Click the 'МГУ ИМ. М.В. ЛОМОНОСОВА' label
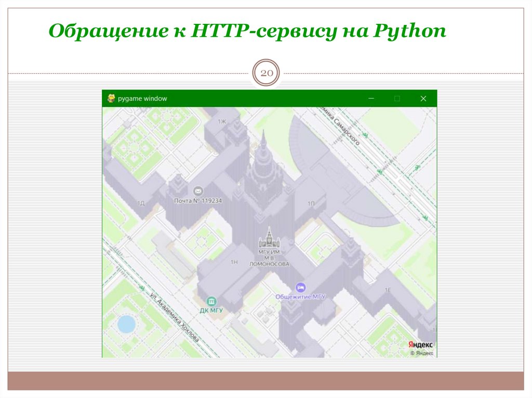The height and width of the screenshot is (398, 532). point(270,258)
